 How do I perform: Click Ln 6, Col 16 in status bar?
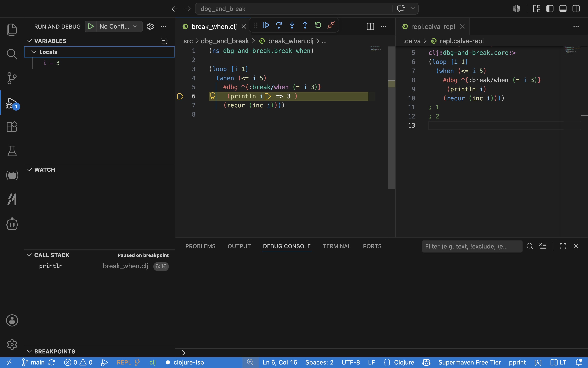[x=280, y=362]
